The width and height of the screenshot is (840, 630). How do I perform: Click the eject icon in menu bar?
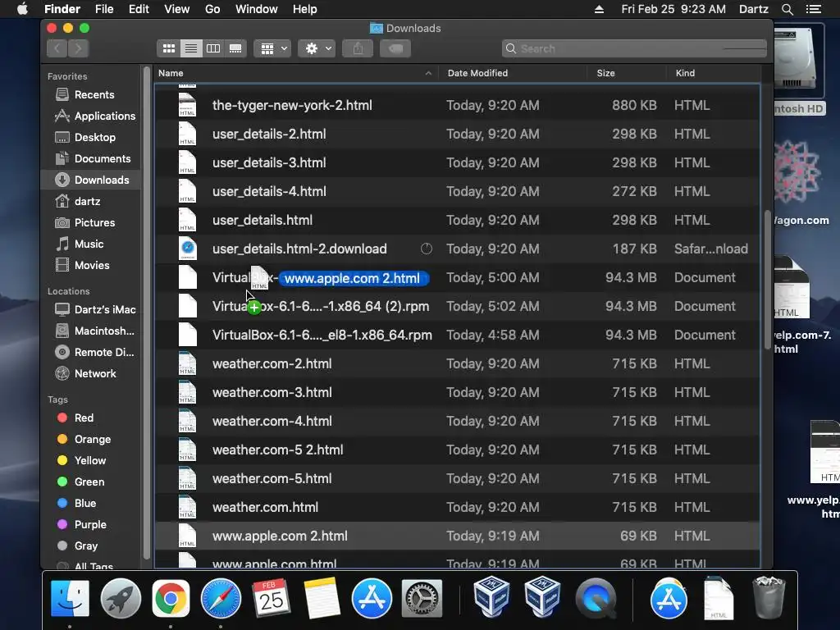click(x=599, y=9)
